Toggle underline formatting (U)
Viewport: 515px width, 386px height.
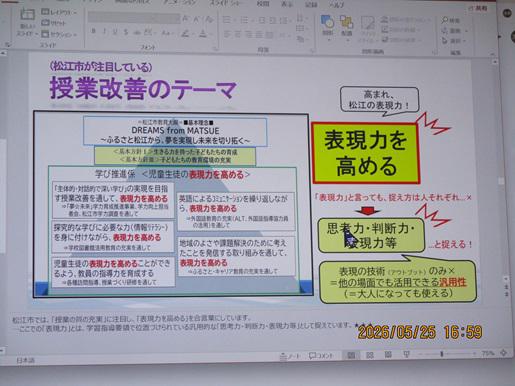[115, 32]
